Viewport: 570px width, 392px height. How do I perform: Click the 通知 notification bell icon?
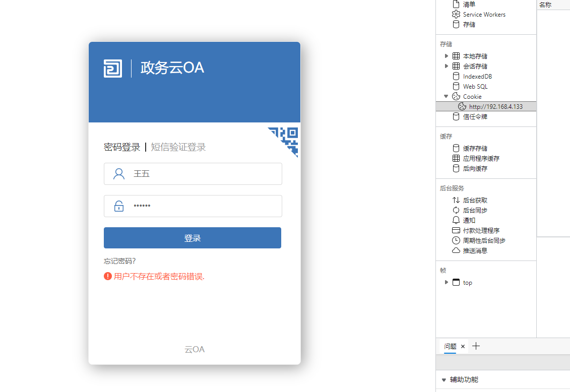(456, 220)
